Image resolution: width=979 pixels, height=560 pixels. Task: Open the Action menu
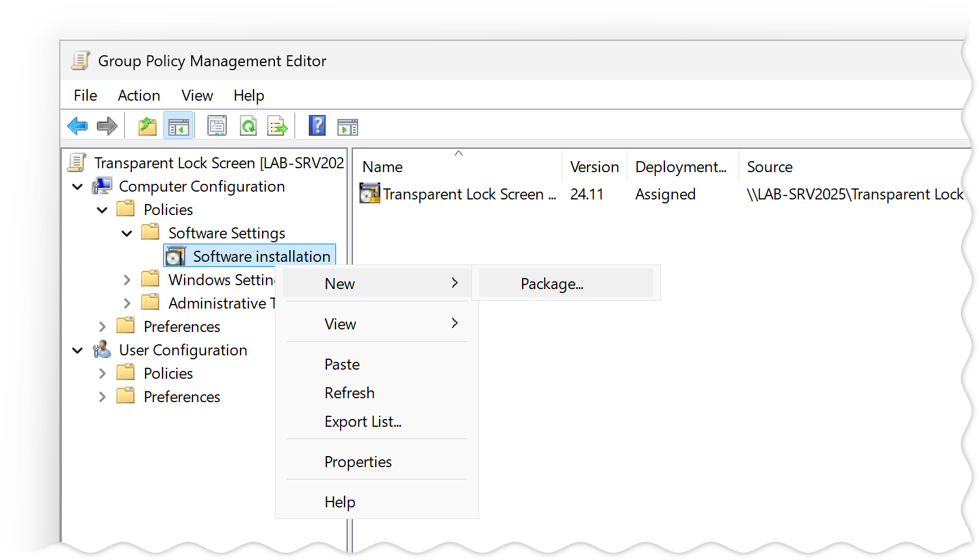pos(139,95)
